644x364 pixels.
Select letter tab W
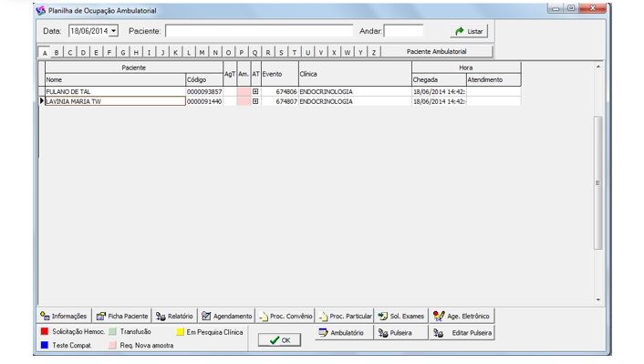coord(347,52)
